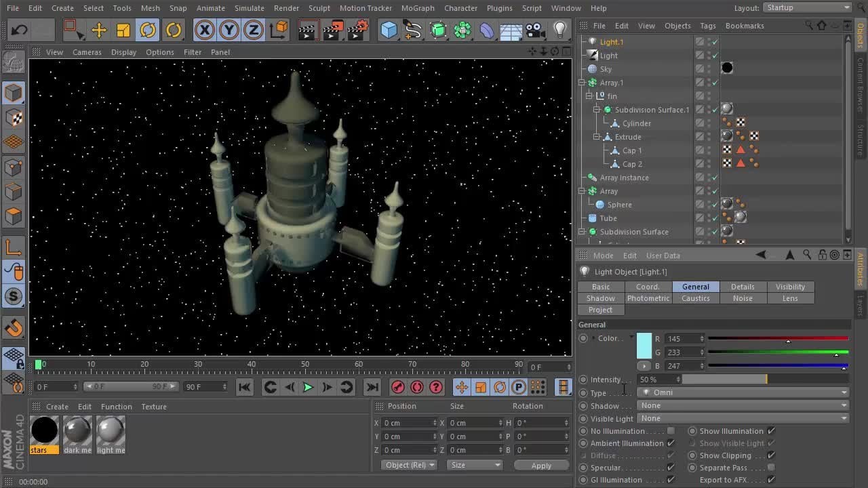
Task: Select the stars material thumbnail
Action: pos(44,430)
